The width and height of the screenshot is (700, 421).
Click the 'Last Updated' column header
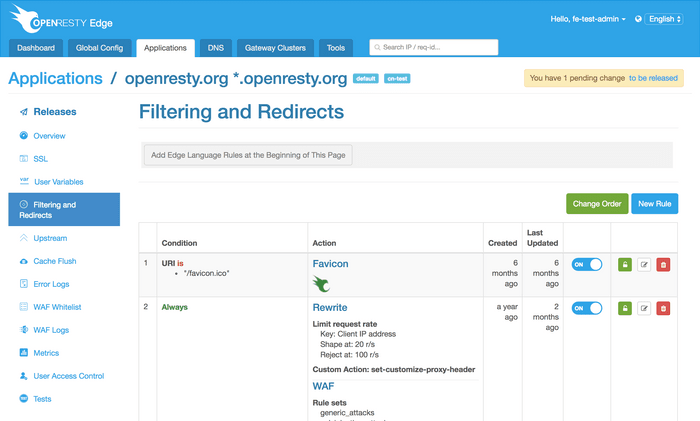point(542,238)
